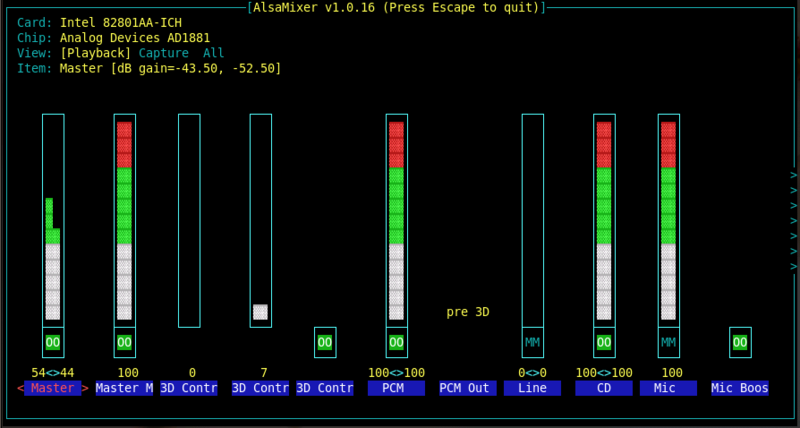Click the left arrow beside Master label
This screenshot has width=800, height=428.
click(20, 388)
